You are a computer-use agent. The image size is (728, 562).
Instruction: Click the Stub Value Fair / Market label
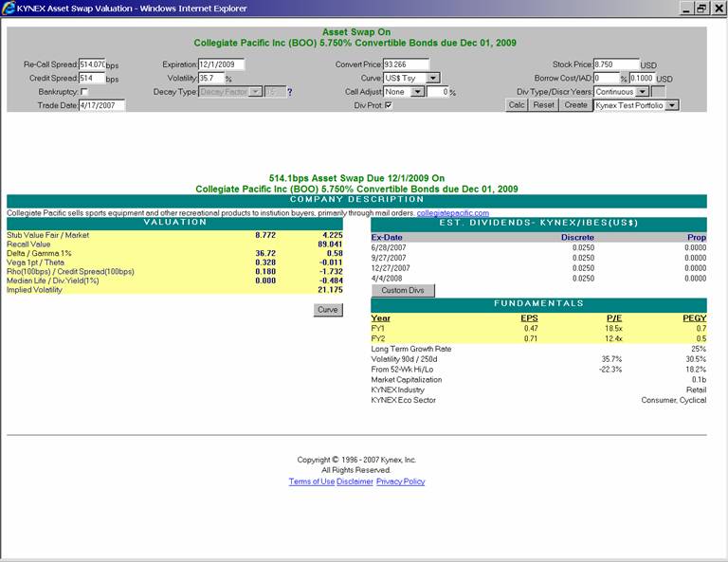point(47,235)
